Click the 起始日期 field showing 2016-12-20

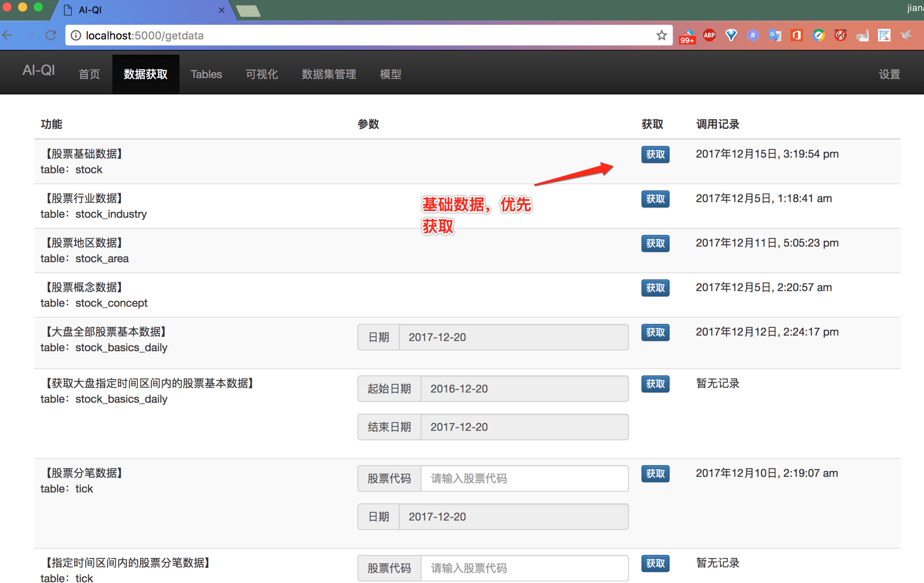pos(524,388)
